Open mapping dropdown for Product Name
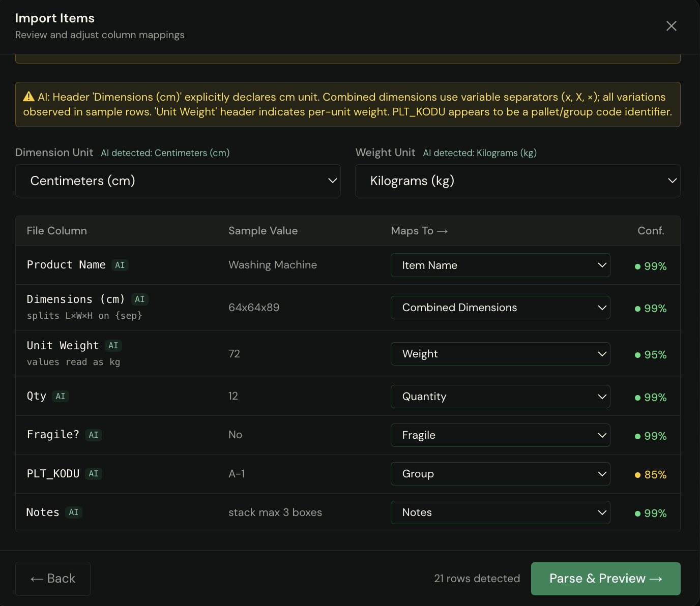700x606 pixels. point(501,265)
